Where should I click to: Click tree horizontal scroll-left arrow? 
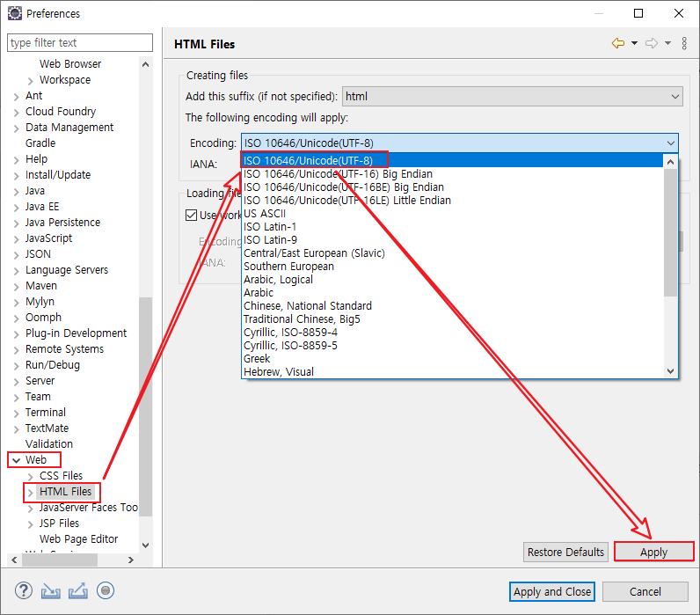point(14,560)
